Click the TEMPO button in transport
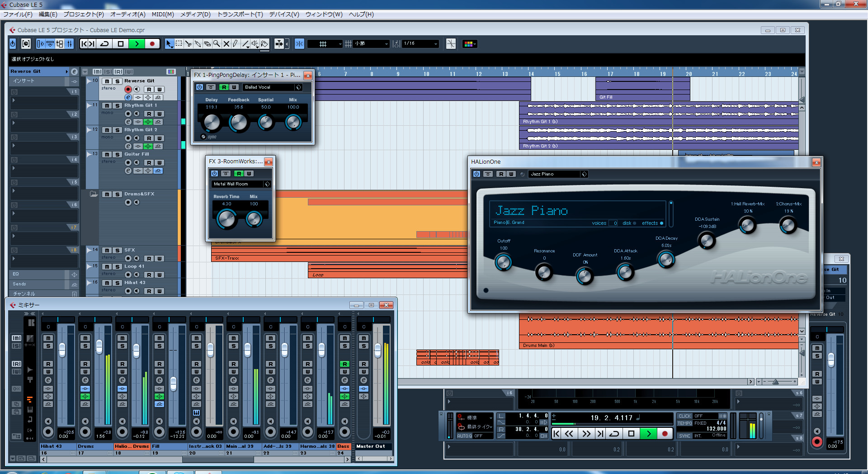Viewport: 868px width, 474px height. 684,423
